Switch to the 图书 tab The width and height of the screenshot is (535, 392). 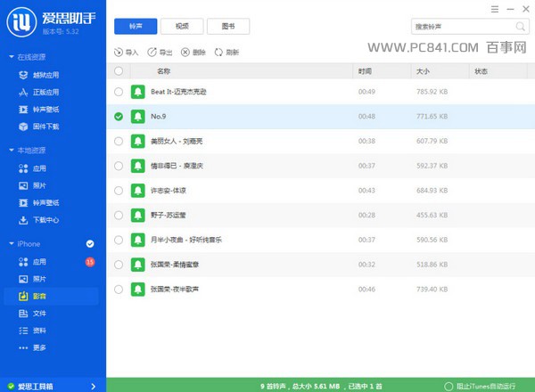pos(228,27)
